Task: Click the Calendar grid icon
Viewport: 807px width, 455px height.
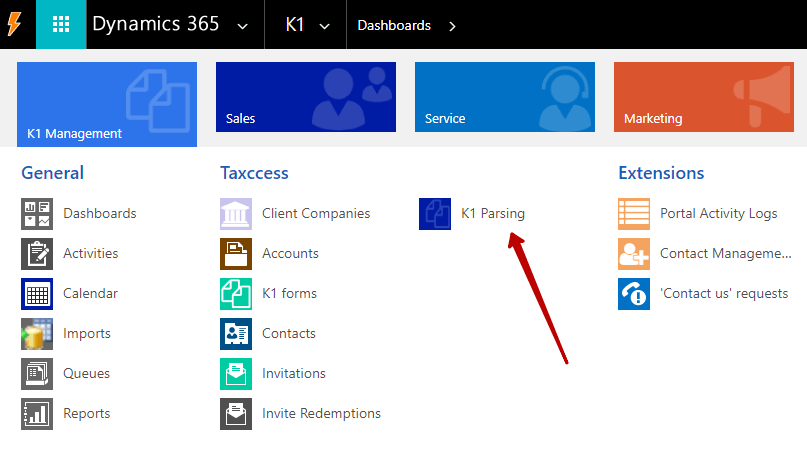Action: [37, 294]
